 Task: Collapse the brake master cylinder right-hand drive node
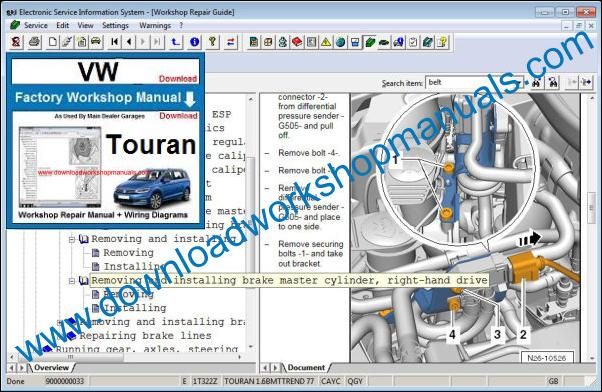click(72, 281)
